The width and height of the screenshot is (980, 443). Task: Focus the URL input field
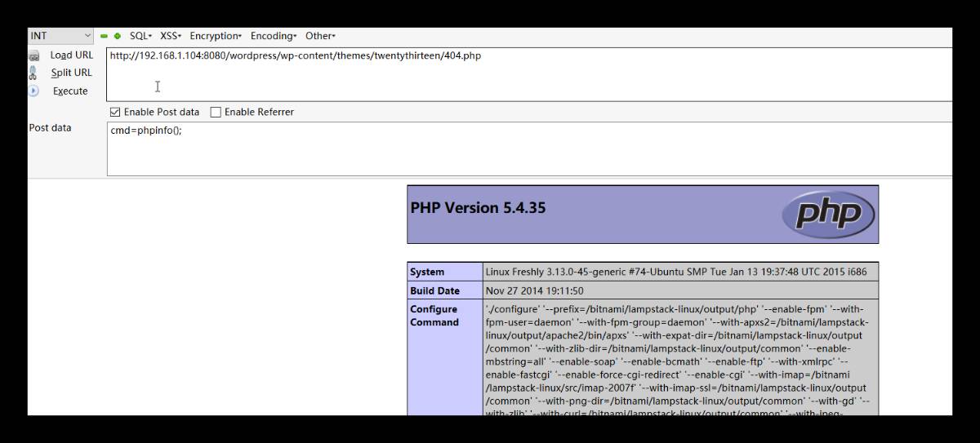coord(529,73)
